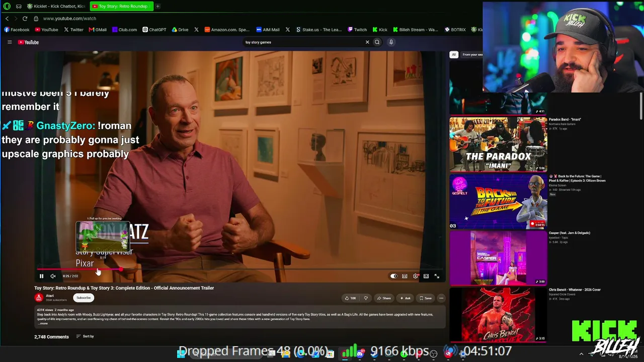The height and width of the screenshot is (362, 644).
Task: Open a new browser tab
Action: click(x=157, y=6)
